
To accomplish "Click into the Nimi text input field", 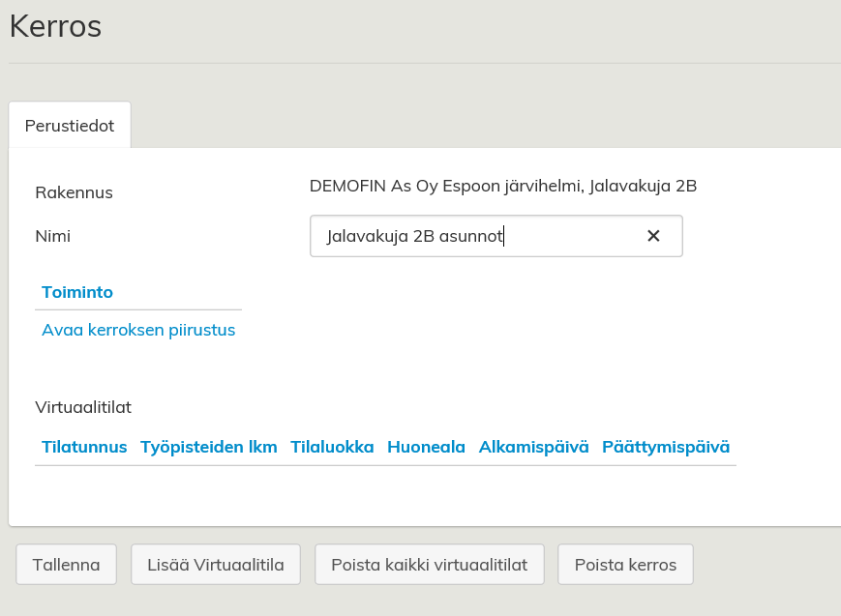I will pyautogui.click(x=474, y=236).
